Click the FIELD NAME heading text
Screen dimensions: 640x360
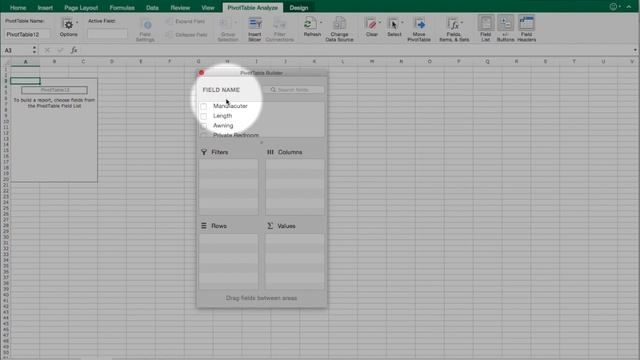click(221, 90)
